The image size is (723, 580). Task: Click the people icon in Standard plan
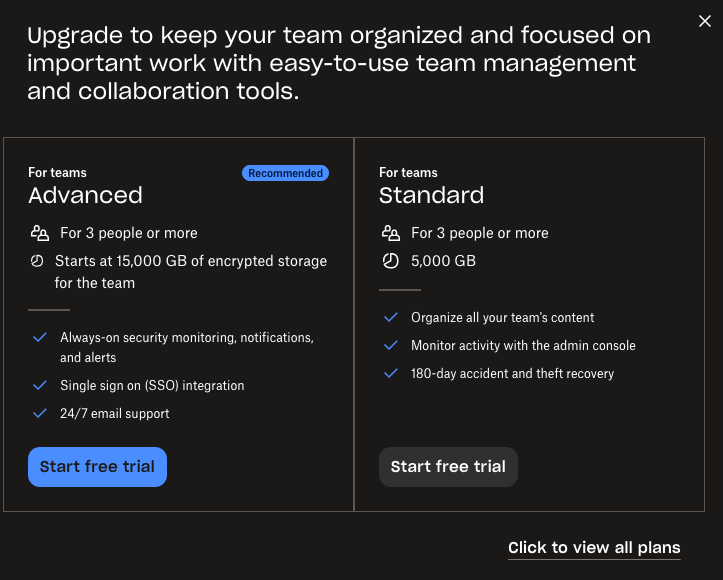pos(391,233)
